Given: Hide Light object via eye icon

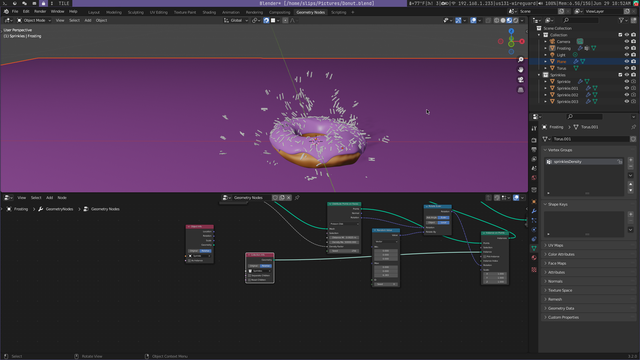Looking at the screenshot, I should tap(627, 55).
